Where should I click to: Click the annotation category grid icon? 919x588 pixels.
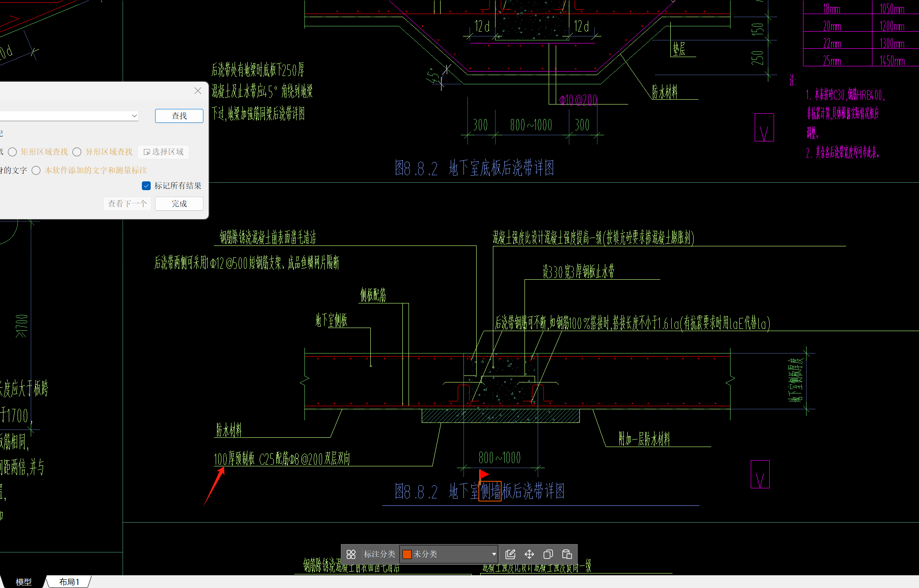coord(351,554)
